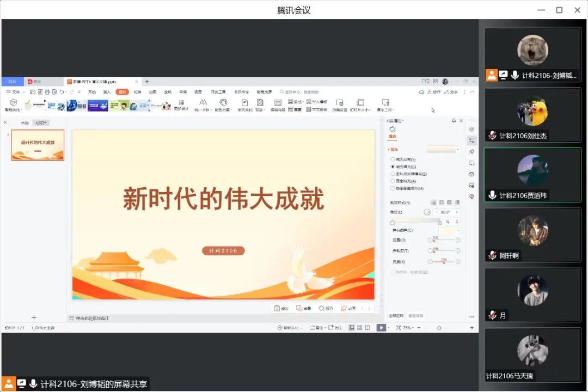
Task: Start slideshow with the play button
Action: click(381, 328)
